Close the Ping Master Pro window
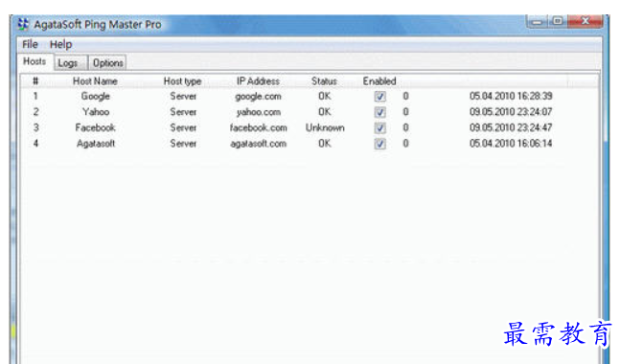Screen dimensions: 620x364 pos(586,21)
